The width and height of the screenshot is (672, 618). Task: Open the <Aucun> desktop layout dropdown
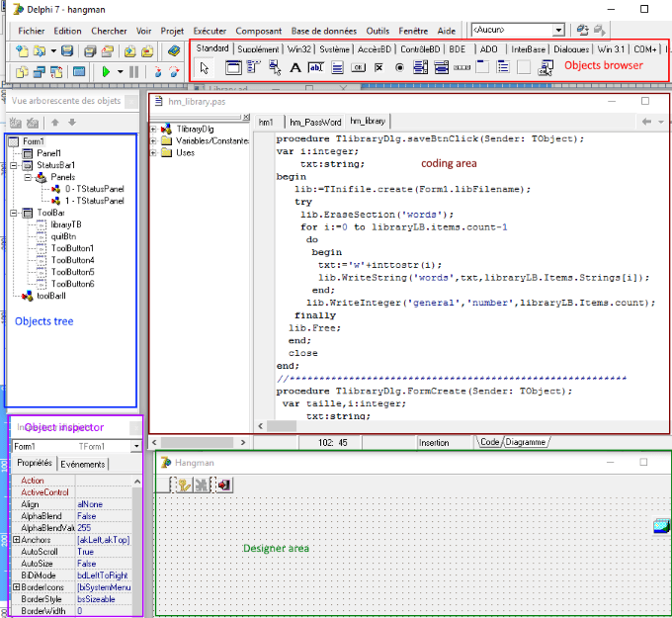558,31
